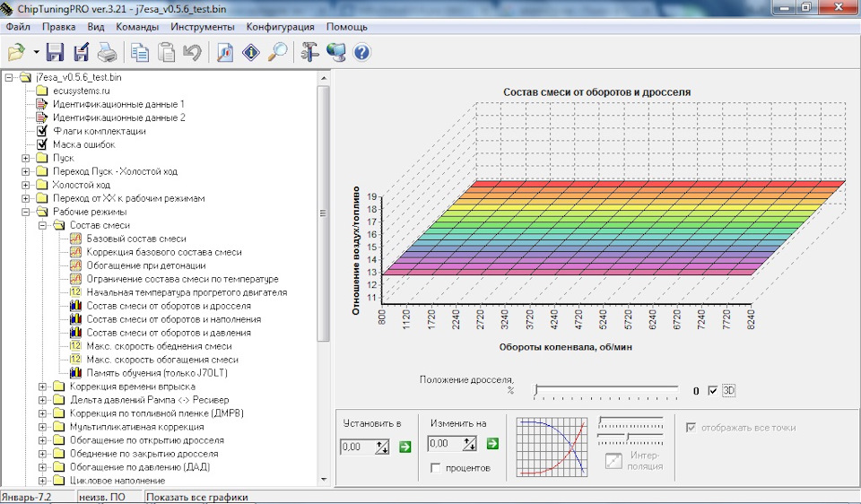The height and width of the screenshot is (504, 861).
Task: Open Идентификационные данные 1
Action: point(118,104)
